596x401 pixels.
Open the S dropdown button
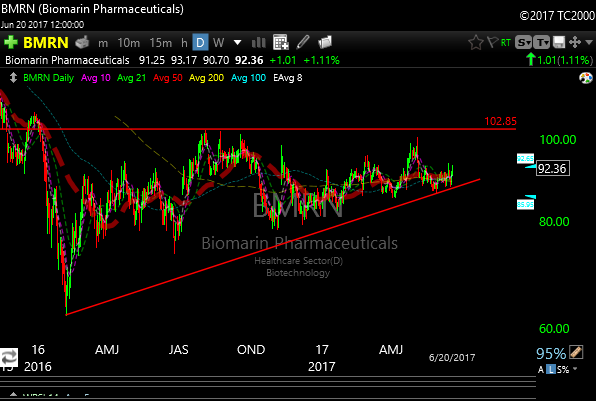[523, 43]
